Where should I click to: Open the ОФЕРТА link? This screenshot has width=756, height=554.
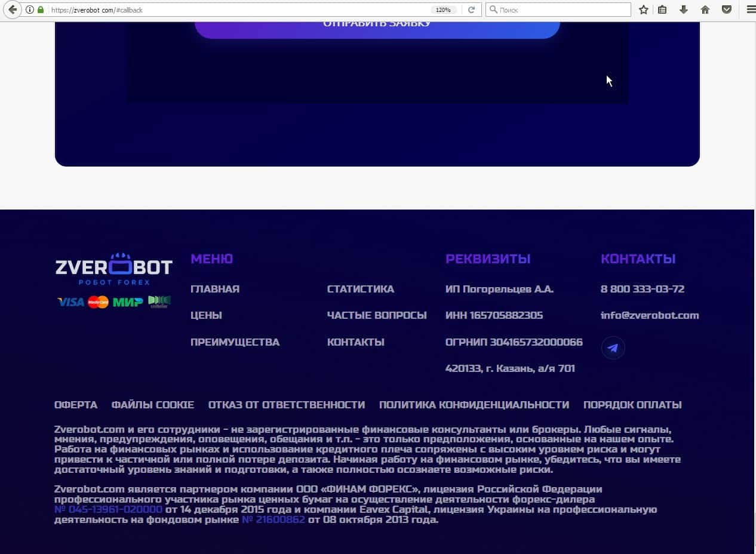(76, 405)
